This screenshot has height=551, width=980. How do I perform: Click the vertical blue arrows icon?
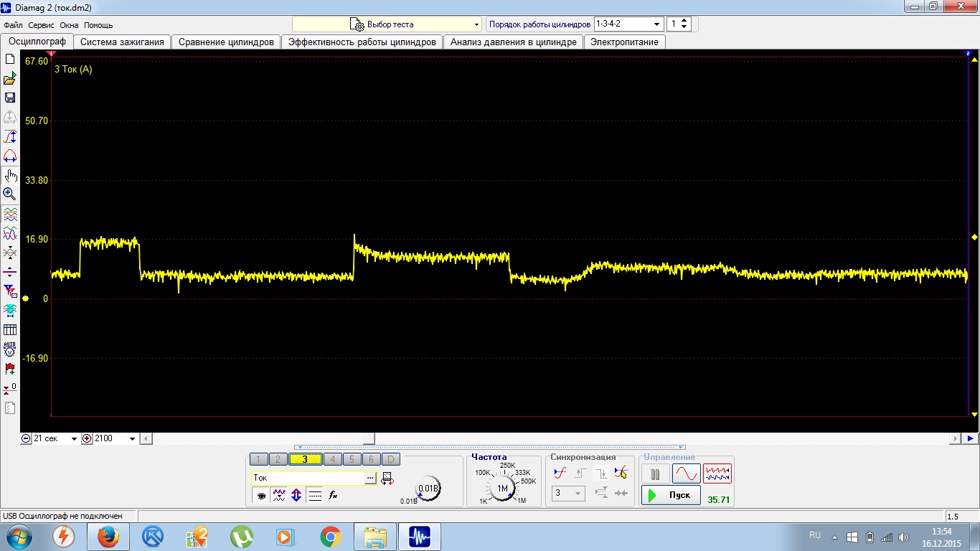tap(296, 494)
